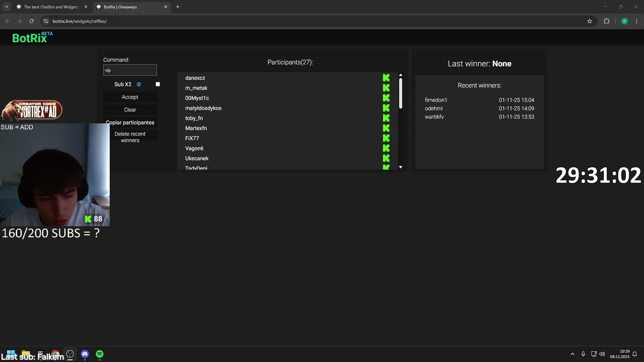The width and height of the screenshot is (644, 362).
Task: Click the Kick icon next to danexcz
Action: (386, 78)
